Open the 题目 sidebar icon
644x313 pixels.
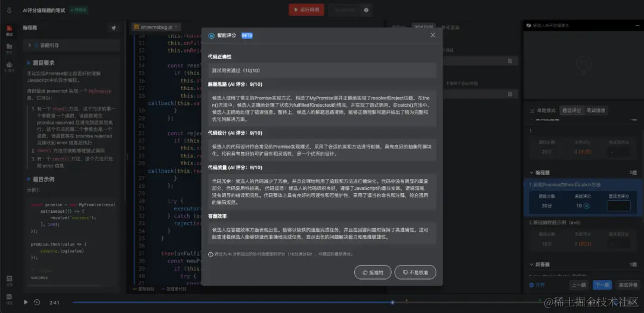point(9,30)
